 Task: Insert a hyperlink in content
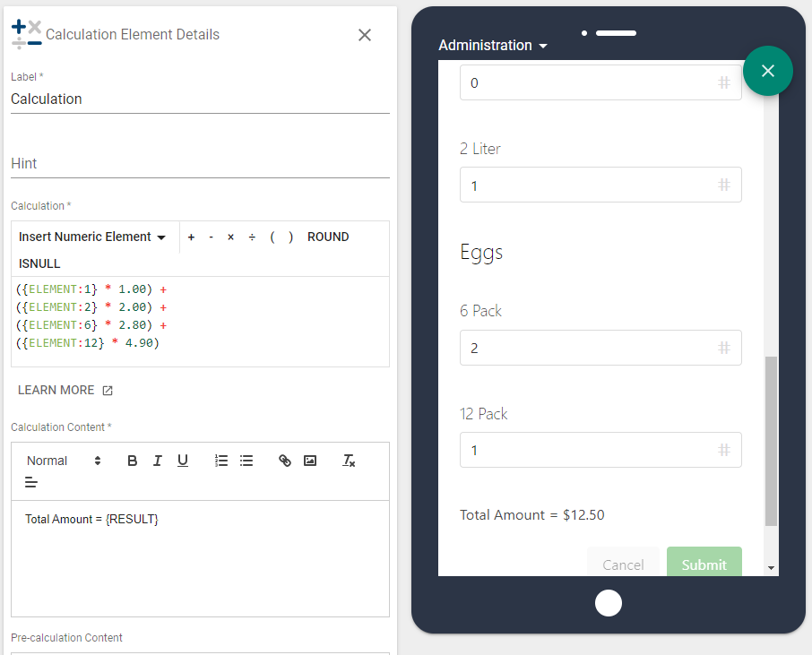(x=285, y=461)
